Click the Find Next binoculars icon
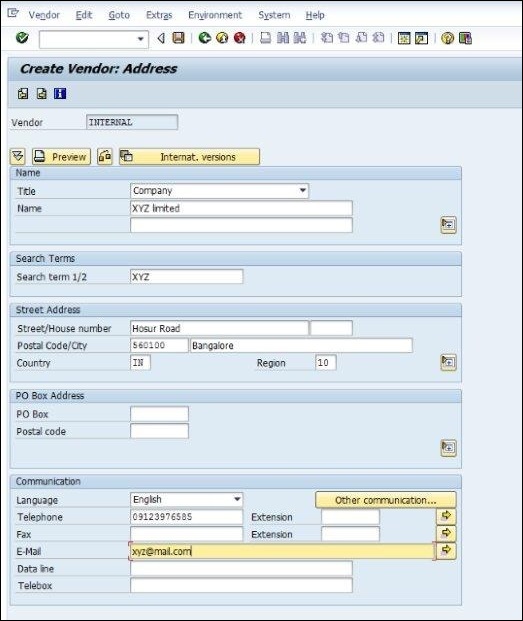523x621 pixels. [x=300, y=38]
